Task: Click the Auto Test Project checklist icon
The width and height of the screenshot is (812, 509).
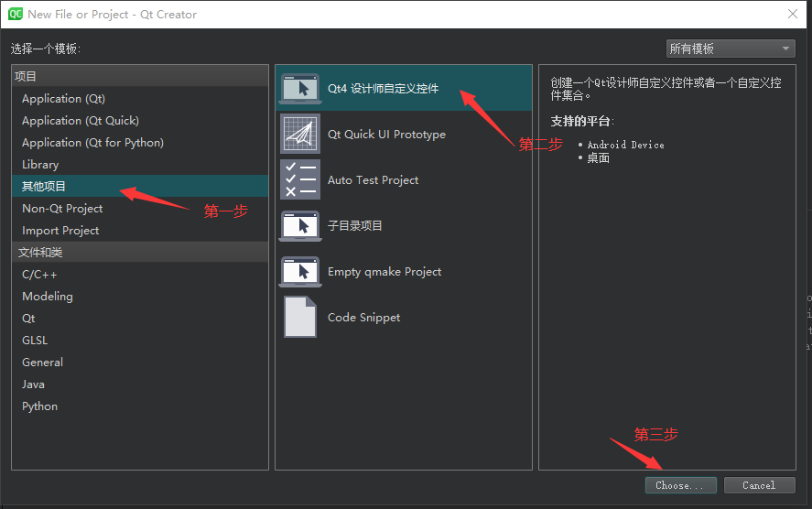Action: (x=300, y=179)
